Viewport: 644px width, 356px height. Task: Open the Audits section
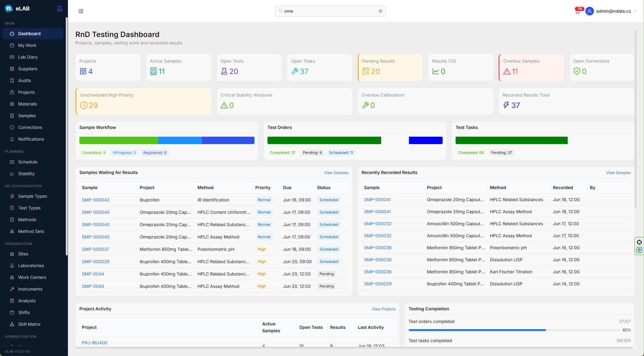coord(33,81)
